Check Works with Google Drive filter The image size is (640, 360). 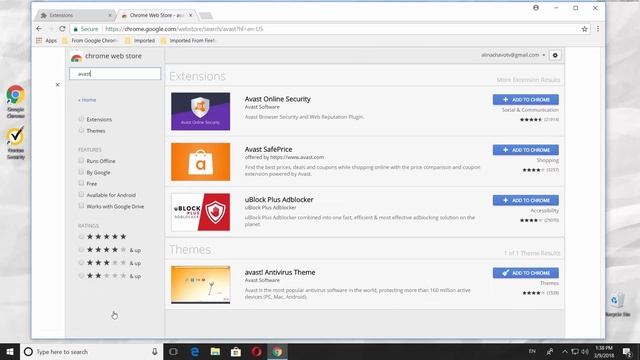coord(81,206)
